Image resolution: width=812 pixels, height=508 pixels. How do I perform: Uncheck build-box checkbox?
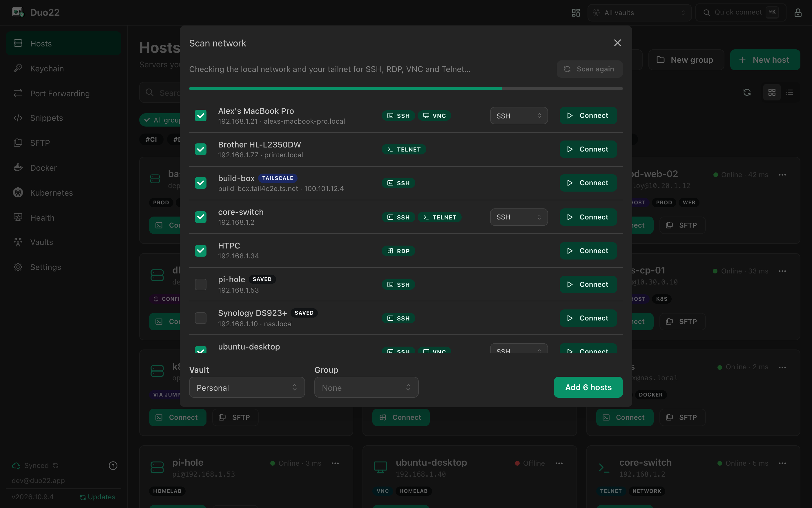(201, 183)
